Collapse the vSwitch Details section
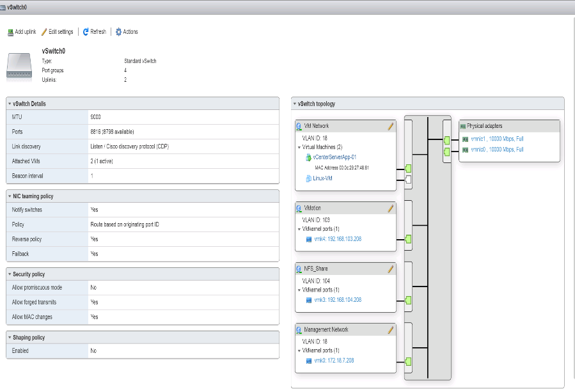This screenshot has height=392, width=575. coord(10,104)
